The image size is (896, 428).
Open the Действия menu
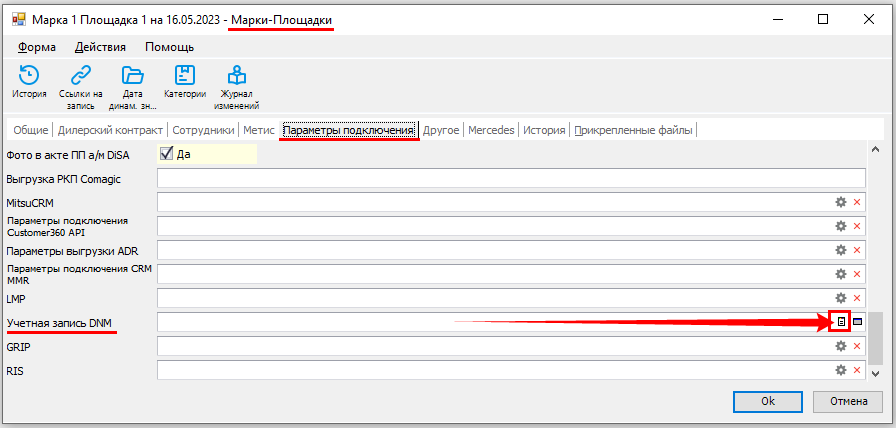point(100,47)
